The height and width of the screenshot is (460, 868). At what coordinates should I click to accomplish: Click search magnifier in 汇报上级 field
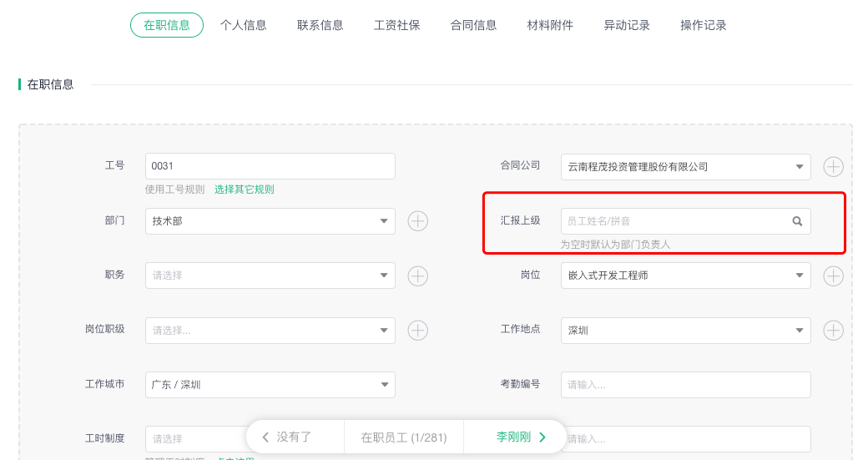coord(797,221)
